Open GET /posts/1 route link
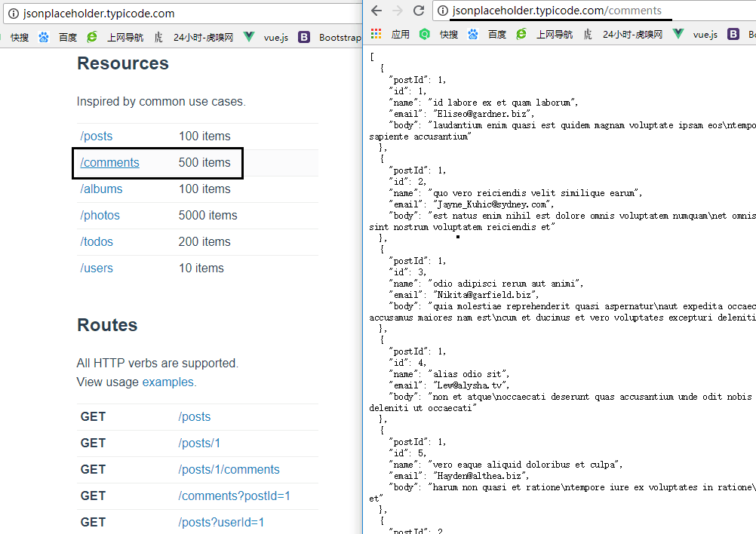The width and height of the screenshot is (756, 534). click(199, 443)
